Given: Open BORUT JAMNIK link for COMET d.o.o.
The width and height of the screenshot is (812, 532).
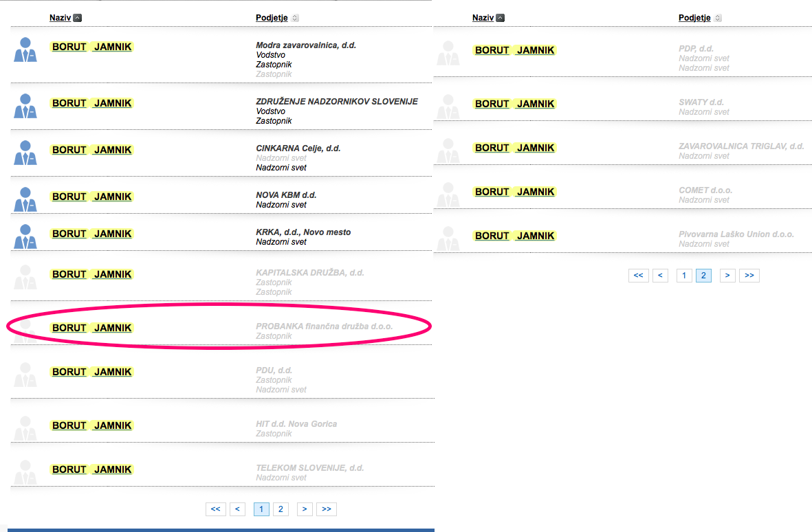Looking at the screenshot, I should (514, 192).
